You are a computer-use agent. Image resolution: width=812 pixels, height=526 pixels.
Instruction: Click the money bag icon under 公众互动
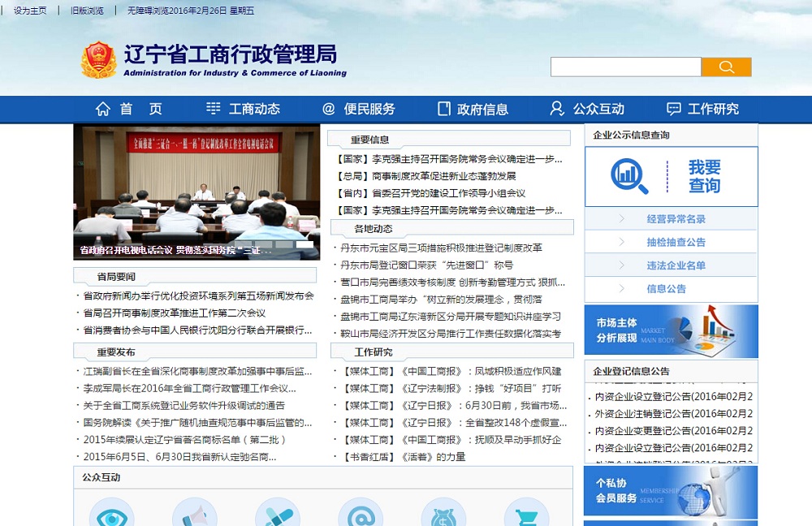tap(444, 514)
